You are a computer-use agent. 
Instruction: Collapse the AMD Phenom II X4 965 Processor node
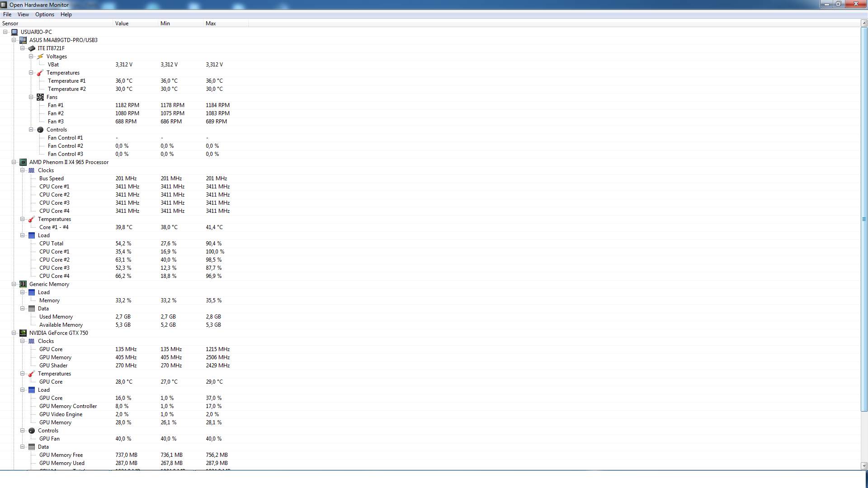pos(14,162)
